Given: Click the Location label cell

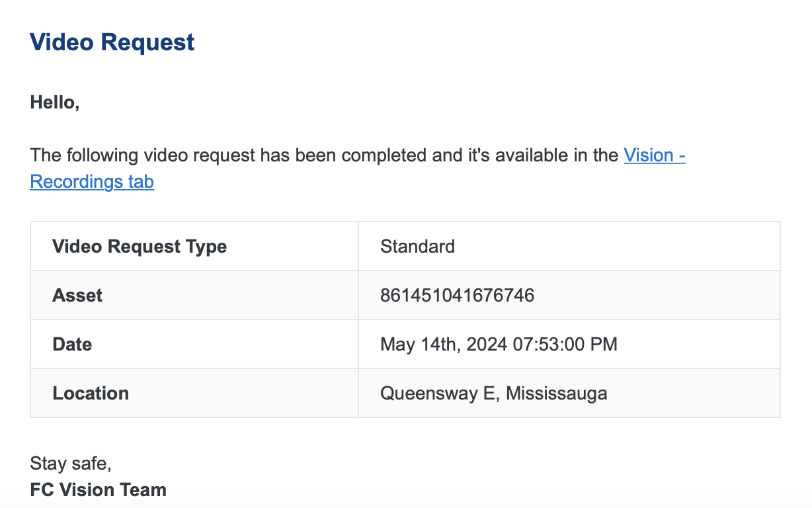Looking at the screenshot, I should [x=194, y=393].
